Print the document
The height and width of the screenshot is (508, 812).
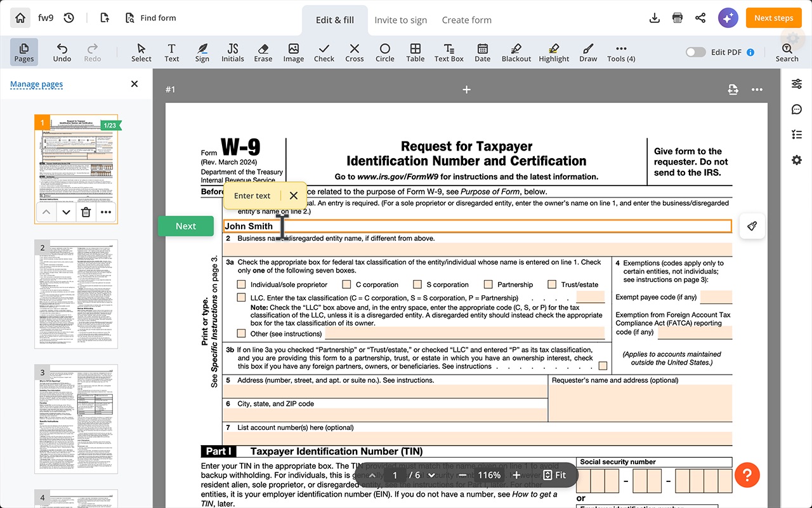click(x=678, y=18)
